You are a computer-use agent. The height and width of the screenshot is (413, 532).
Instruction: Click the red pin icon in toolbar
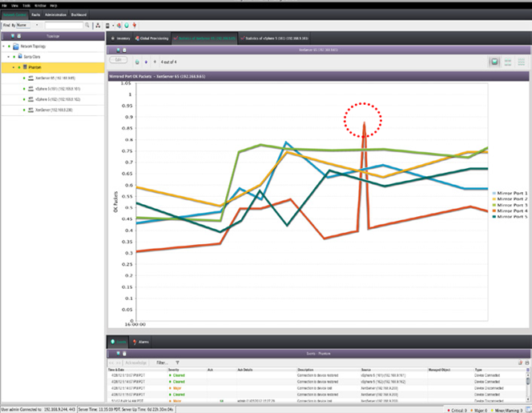pyautogui.click(x=134, y=26)
